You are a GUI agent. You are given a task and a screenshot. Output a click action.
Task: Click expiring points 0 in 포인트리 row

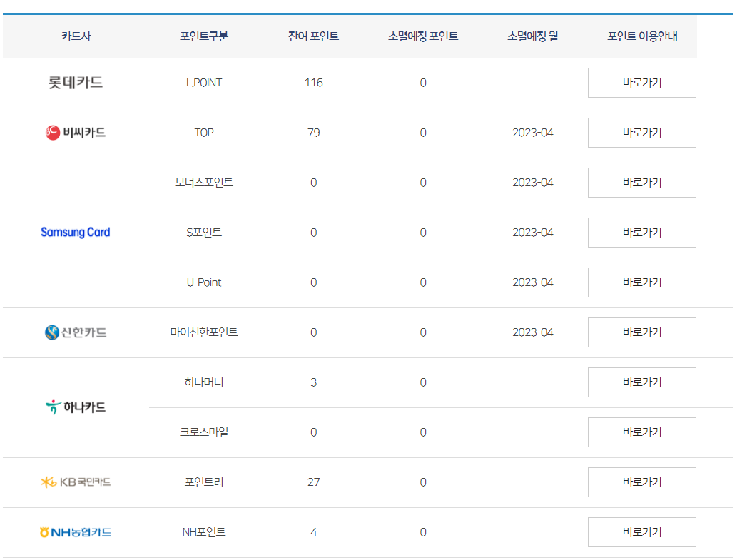coord(423,482)
